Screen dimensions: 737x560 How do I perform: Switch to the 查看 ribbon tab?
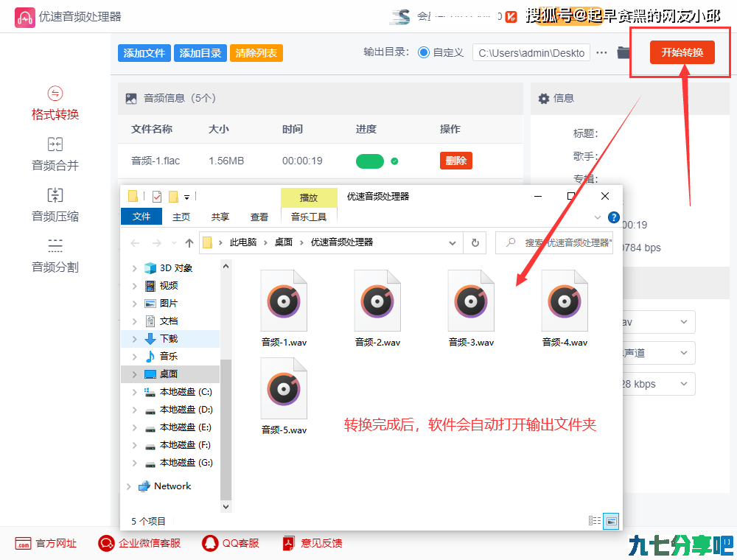click(x=259, y=217)
